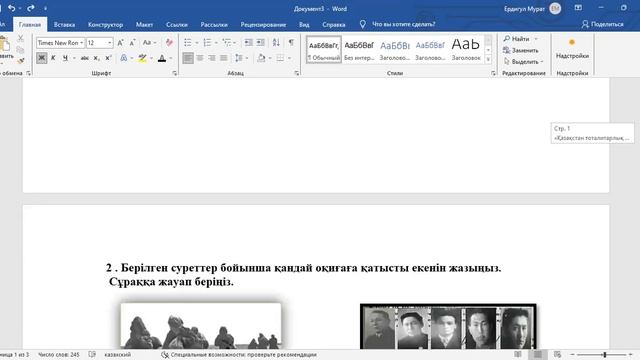The image size is (640, 360).
Task: Open paragraph shading options
Action: (261, 58)
